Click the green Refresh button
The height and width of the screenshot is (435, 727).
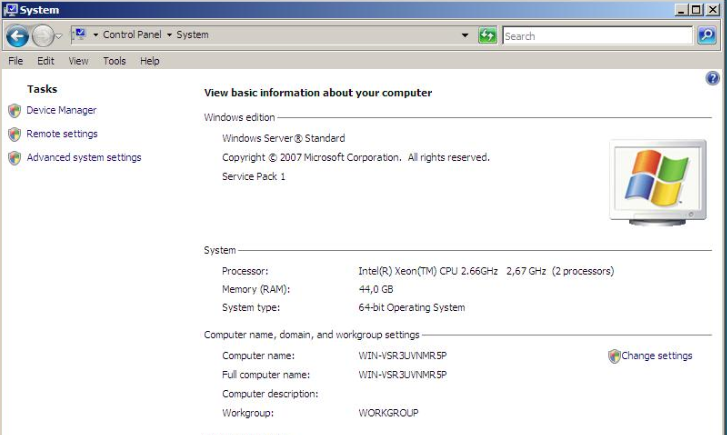(x=487, y=35)
